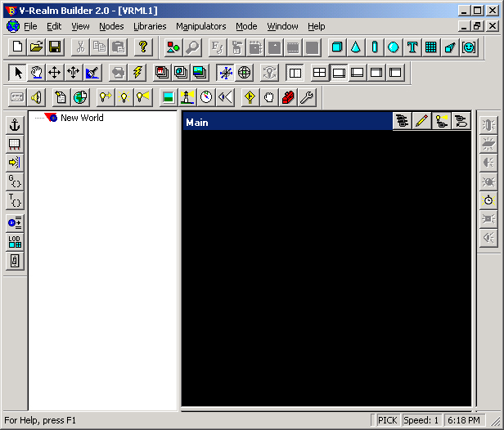
Task: Insert an Elevation Grid node
Action: (x=430, y=47)
